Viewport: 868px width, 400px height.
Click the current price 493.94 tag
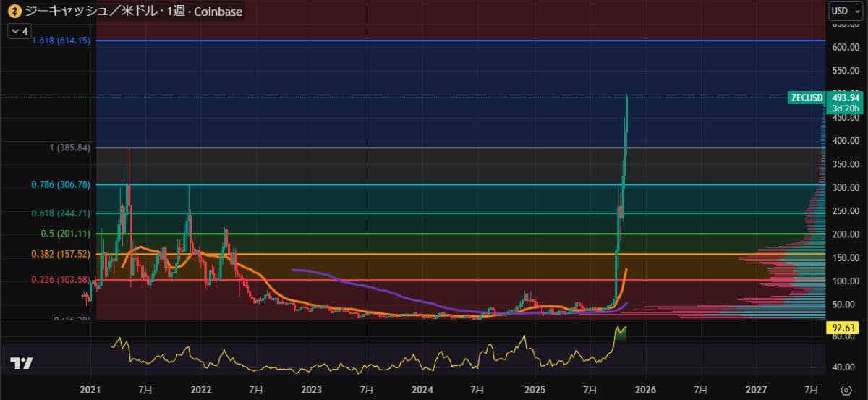[846, 98]
